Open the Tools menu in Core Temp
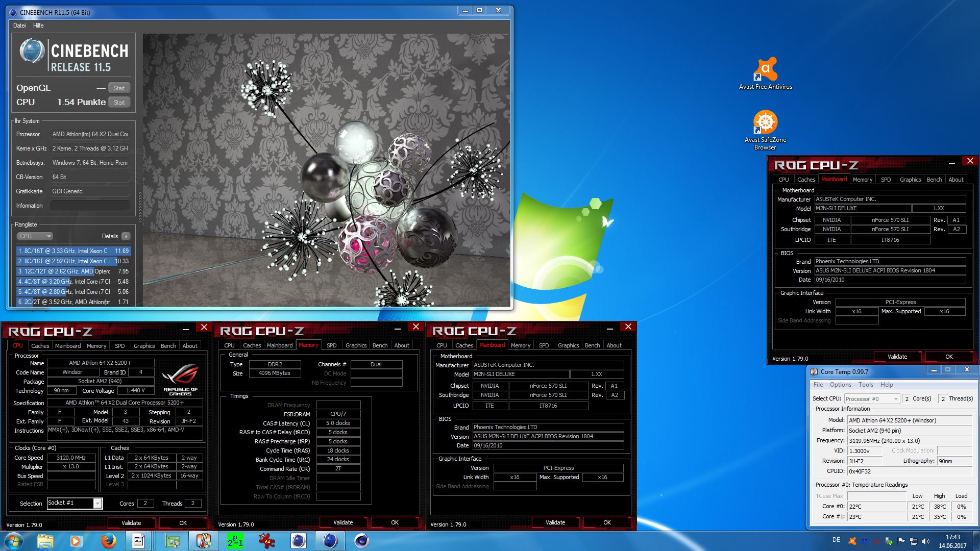 pos(866,385)
